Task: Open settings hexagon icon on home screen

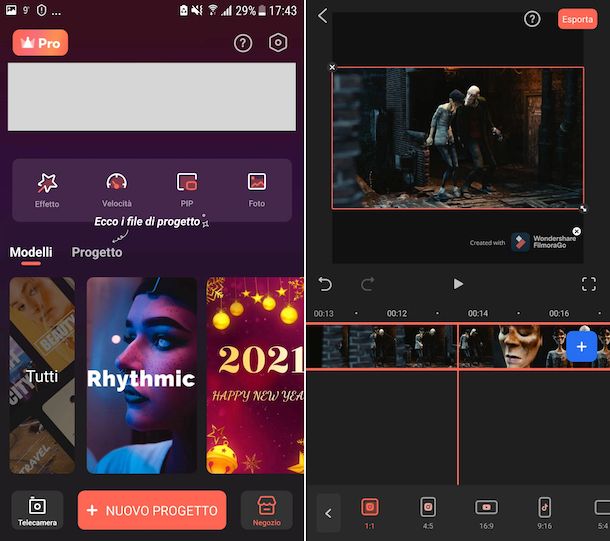Action: pyautogui.click(x=278, y=43)
